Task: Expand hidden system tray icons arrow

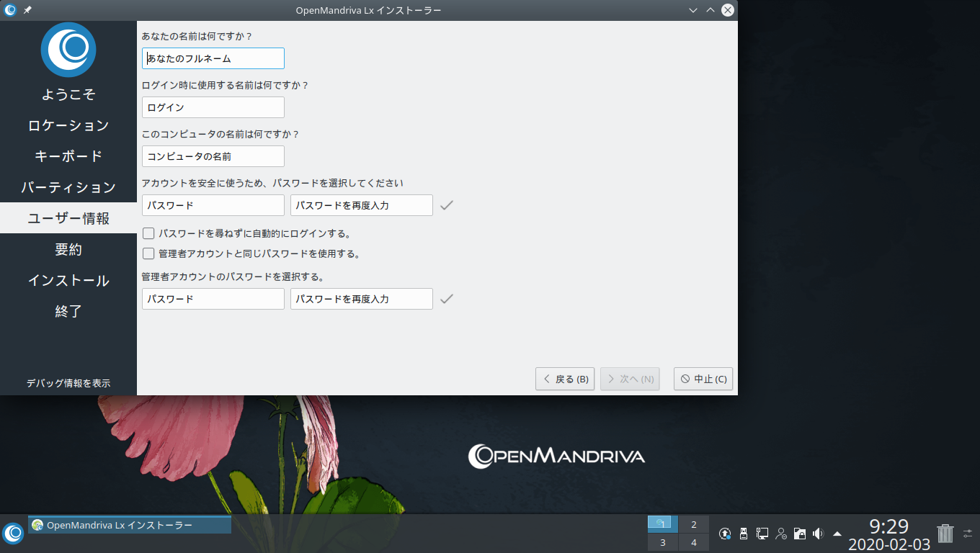Action: pyautogui.click(x=837, y=534)
